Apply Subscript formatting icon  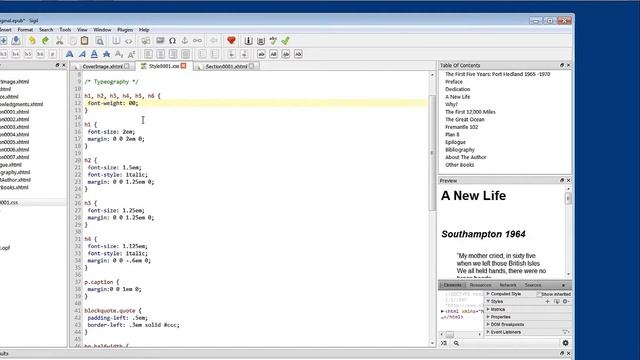[119, 54]
